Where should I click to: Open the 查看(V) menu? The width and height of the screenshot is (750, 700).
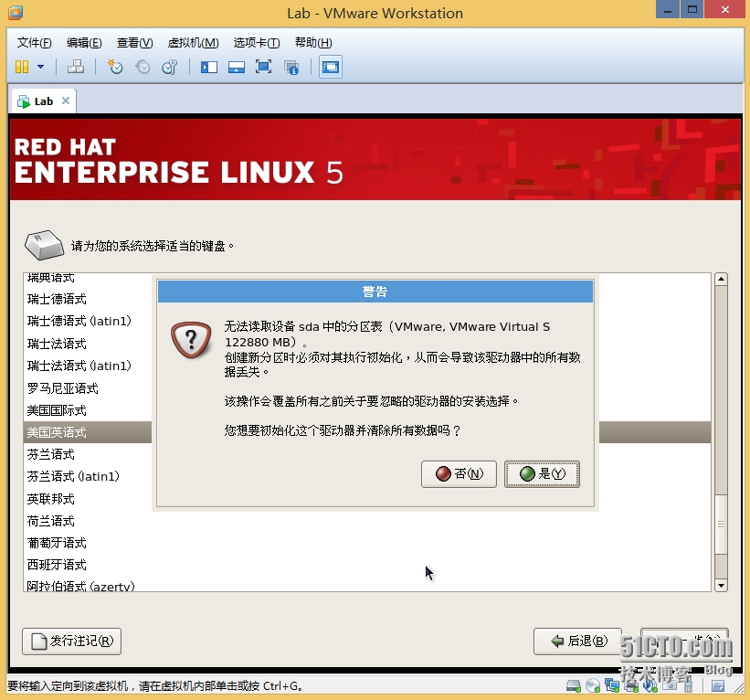click(x=135, y=43)
